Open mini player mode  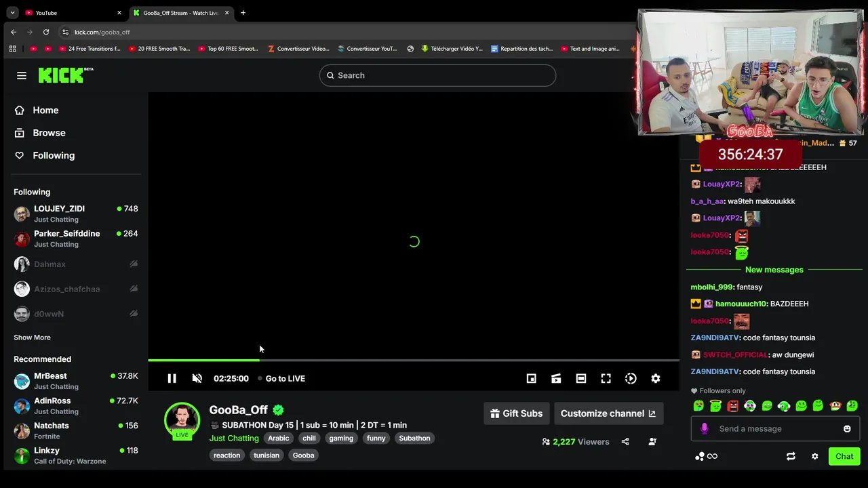click(531, 378)
